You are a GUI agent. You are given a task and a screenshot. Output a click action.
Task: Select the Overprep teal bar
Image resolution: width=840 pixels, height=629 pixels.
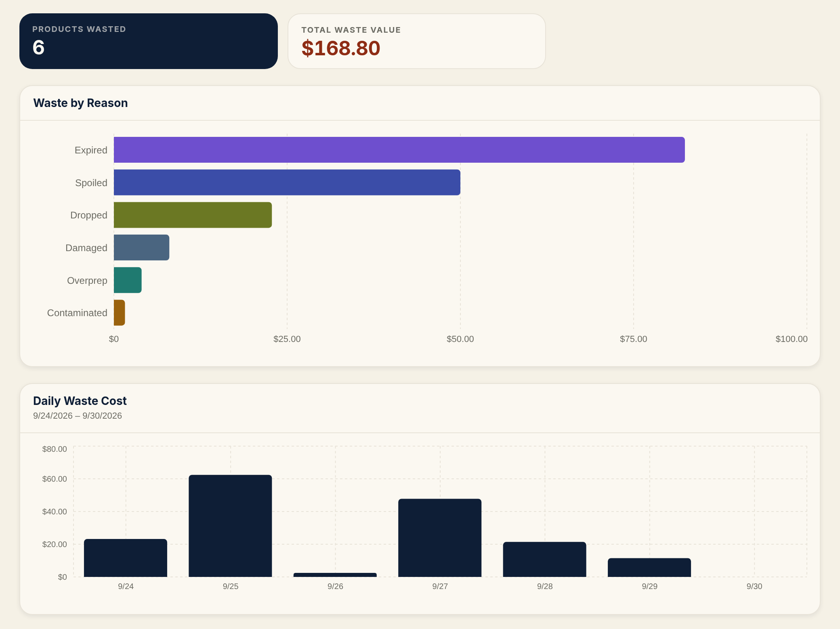click(x=128, y=280)
